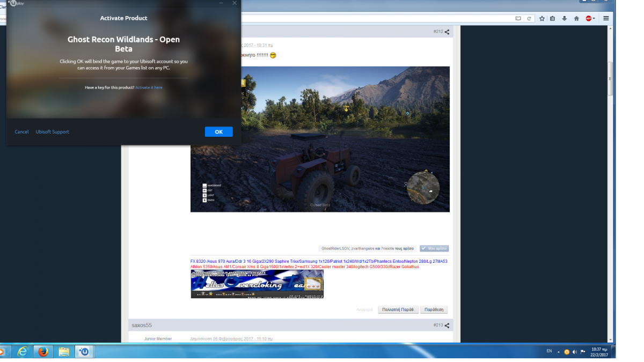Share post #213 via share icon
Viewport: 644px width, 362px height.
tap(447, 326)
